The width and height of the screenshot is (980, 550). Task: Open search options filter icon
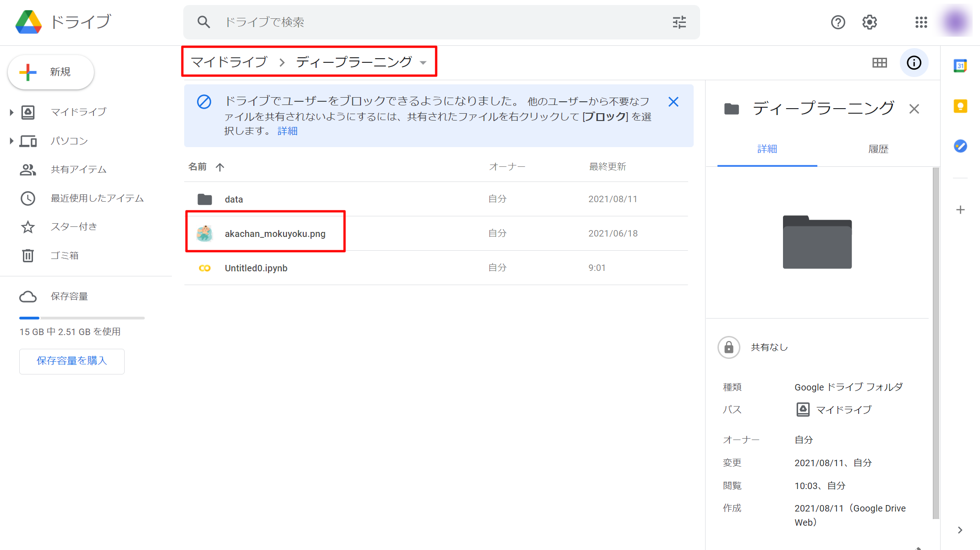[x=679, y=22]
